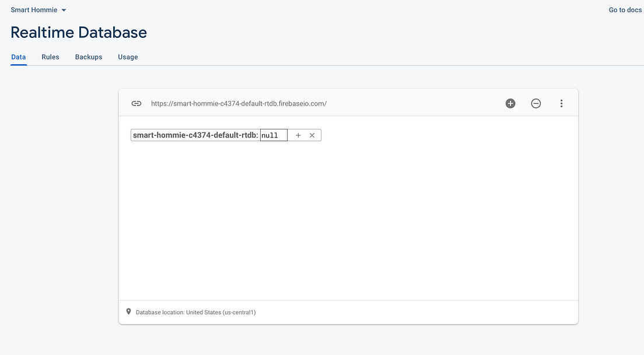Image resolution: width=644 pixels, height=355 pixels.
Task: Open the overflow dropdown in the data panel
Action: 561,103
